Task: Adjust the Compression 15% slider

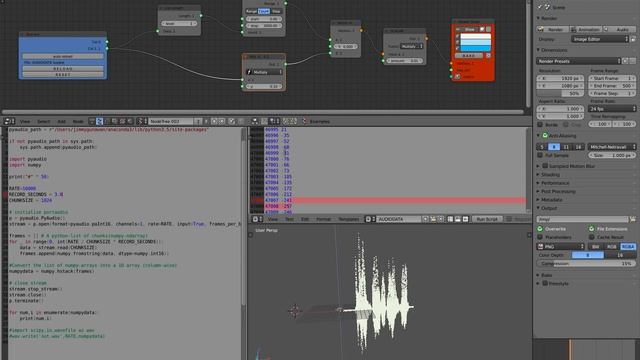Action: click(x=586, y=264)
